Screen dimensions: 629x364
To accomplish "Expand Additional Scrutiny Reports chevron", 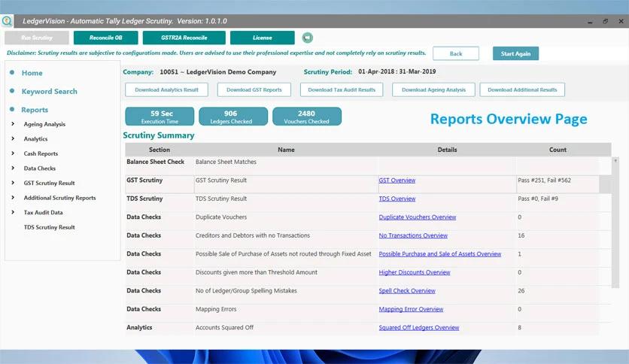I will click(x=13, y=198).
